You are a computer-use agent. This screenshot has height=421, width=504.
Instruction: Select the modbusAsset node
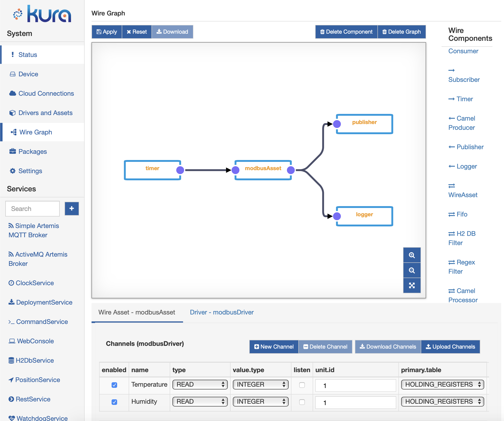point(263,170)
